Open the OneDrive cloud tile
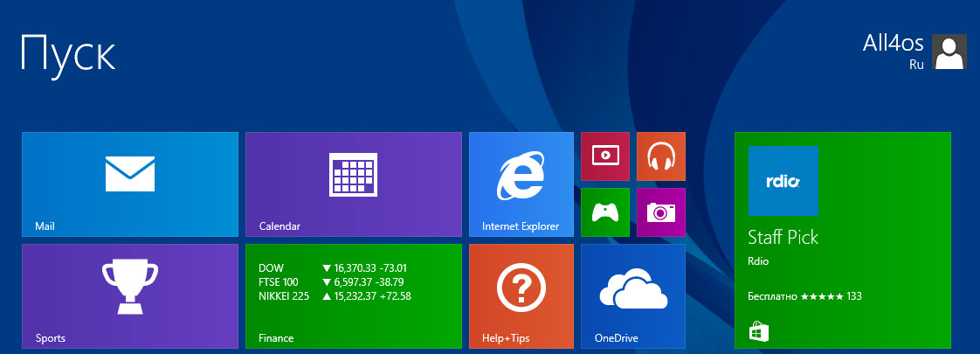This screenshot has width=980, height=354. (x=633, y=295)
